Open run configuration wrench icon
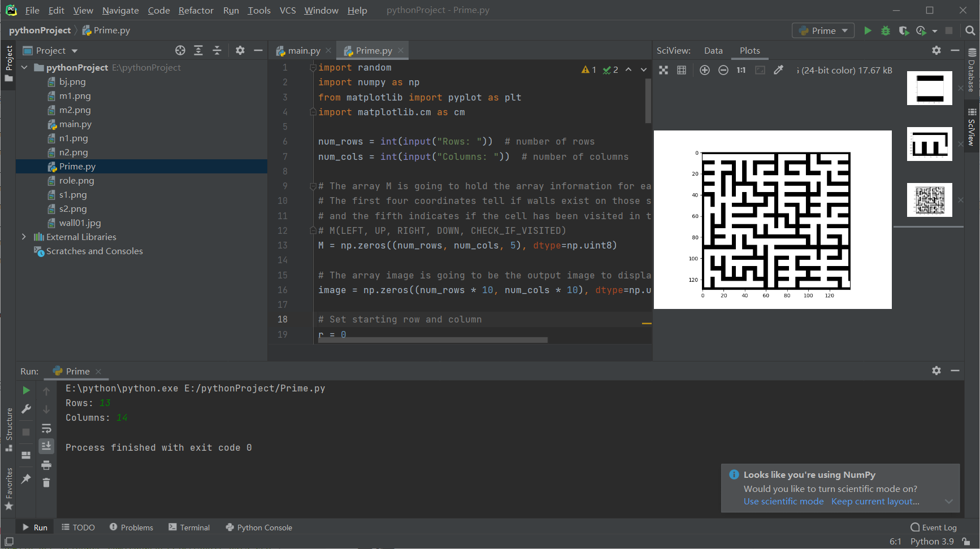Screen dimensions: 980x549 point(26,409)
